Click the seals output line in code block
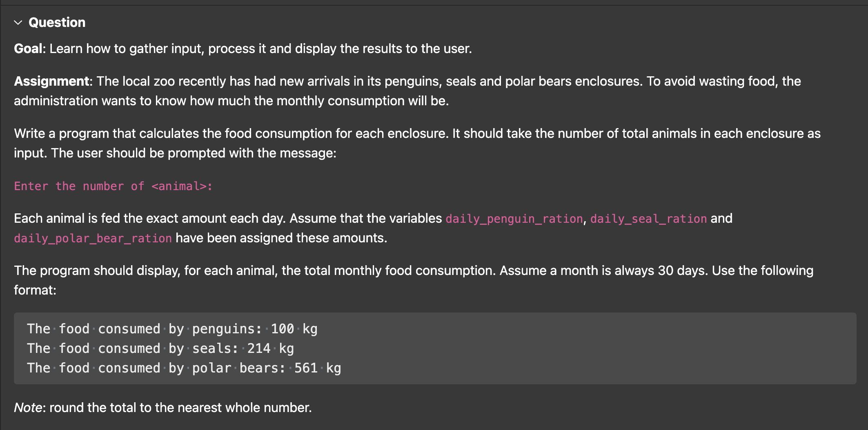This screenshot has height=430, width=868. tap(160, 348)
